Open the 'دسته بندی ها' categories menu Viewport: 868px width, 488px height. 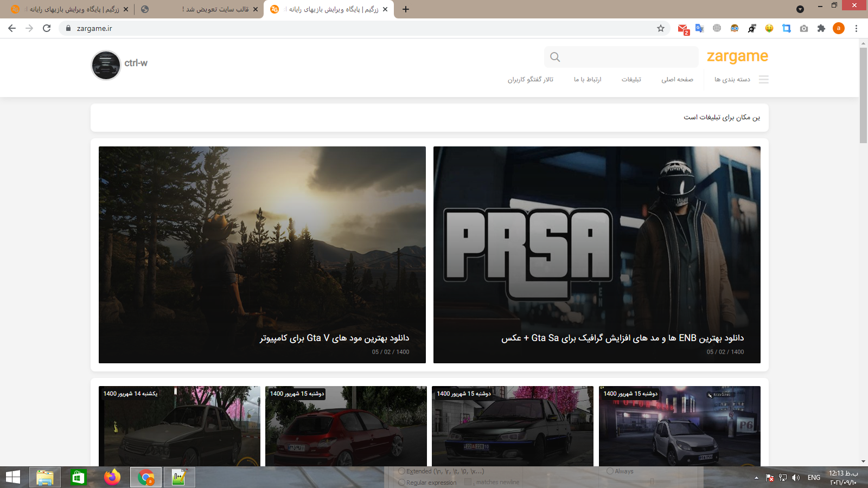click(732, 79)
